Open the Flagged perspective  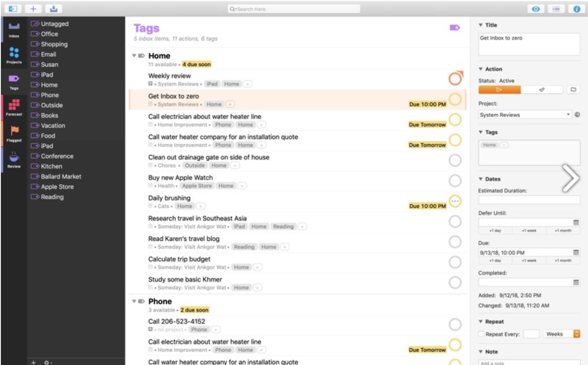point(14,133)
